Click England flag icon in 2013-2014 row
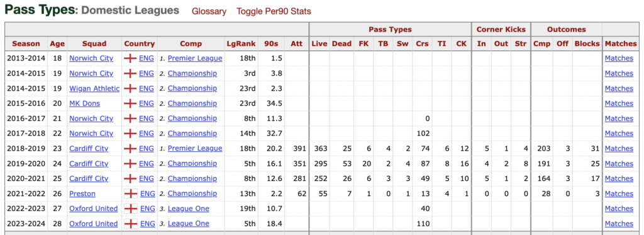This screenshot has width=644, height=235. pyautogui.click(x=130, y=59)
